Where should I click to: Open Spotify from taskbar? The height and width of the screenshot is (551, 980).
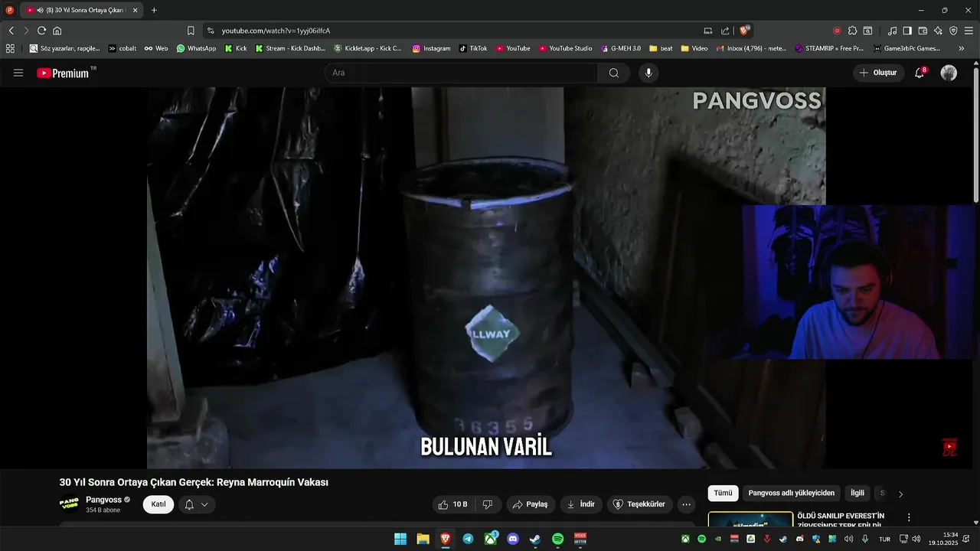click(557, 539)
